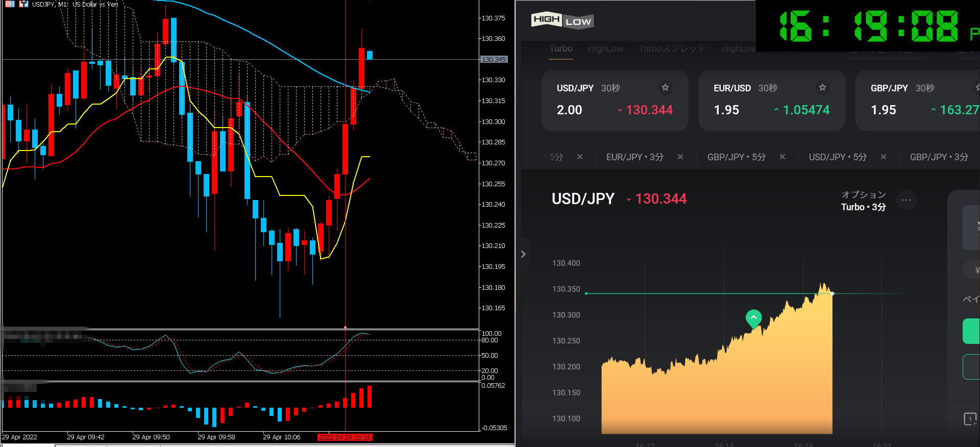Click the 130.375 label on MT4 price axis
Screen dimensions: 980x447
493,18
